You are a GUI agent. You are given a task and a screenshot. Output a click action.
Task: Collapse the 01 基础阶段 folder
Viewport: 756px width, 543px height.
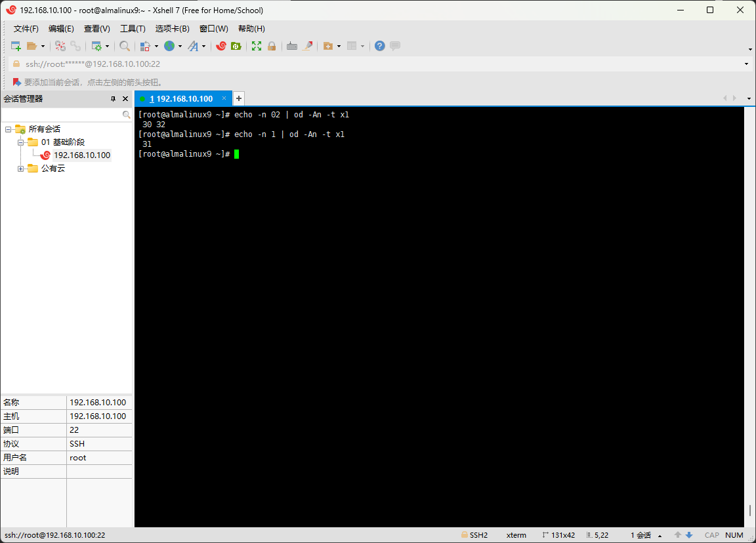click(20, 142)
